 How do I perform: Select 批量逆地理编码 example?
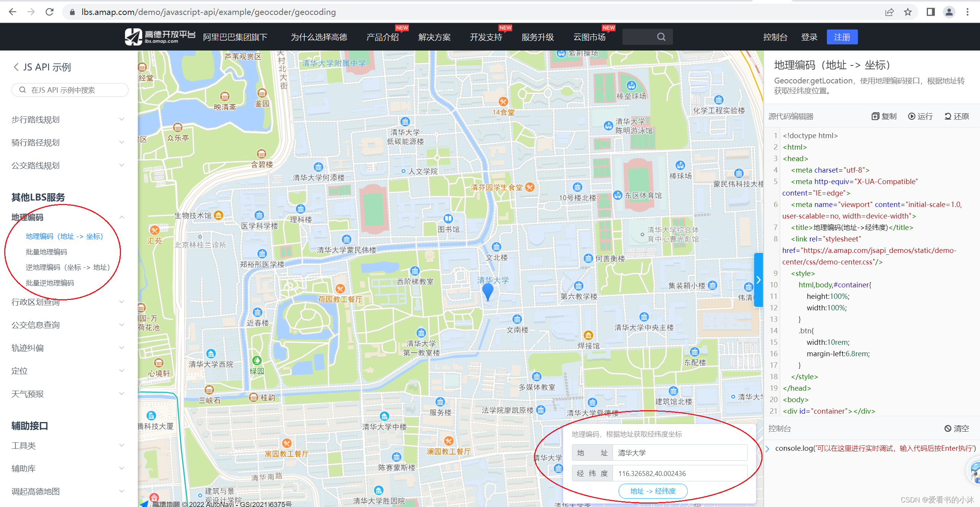tap(50, 283)
